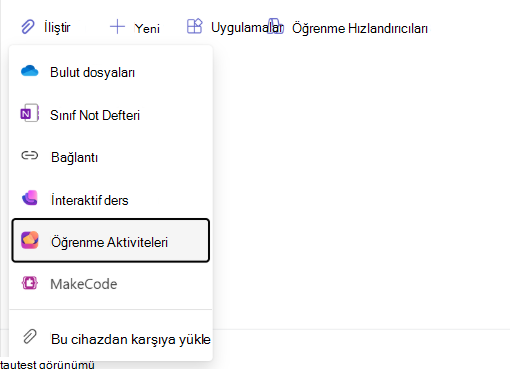Viewport: 510px width, 369px height.
Task: Select the MakeCode menu entry
Action: pyautogui.click(x=111, y=284)
